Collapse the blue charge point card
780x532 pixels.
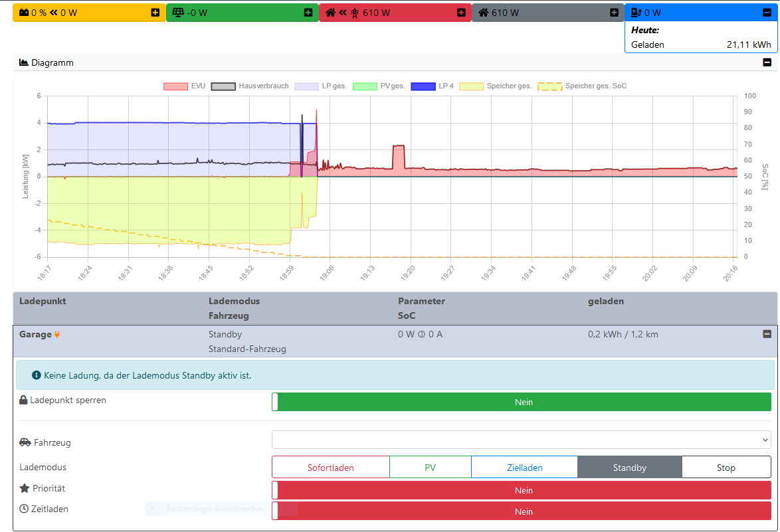tap(767, 13)
